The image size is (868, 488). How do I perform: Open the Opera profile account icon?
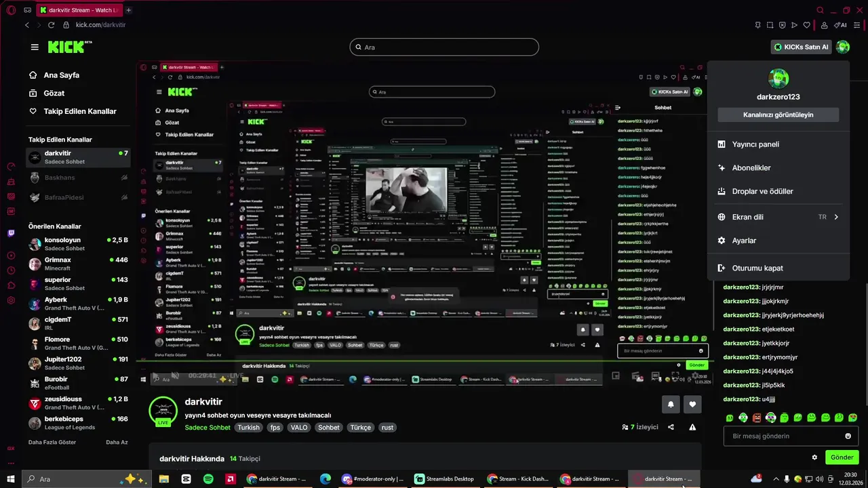click(x=824, y=25)
